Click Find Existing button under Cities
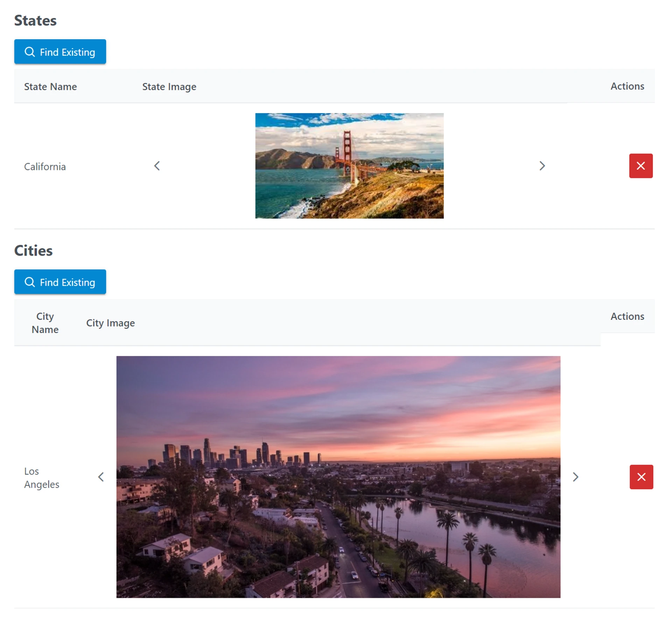 coord(60,282)
